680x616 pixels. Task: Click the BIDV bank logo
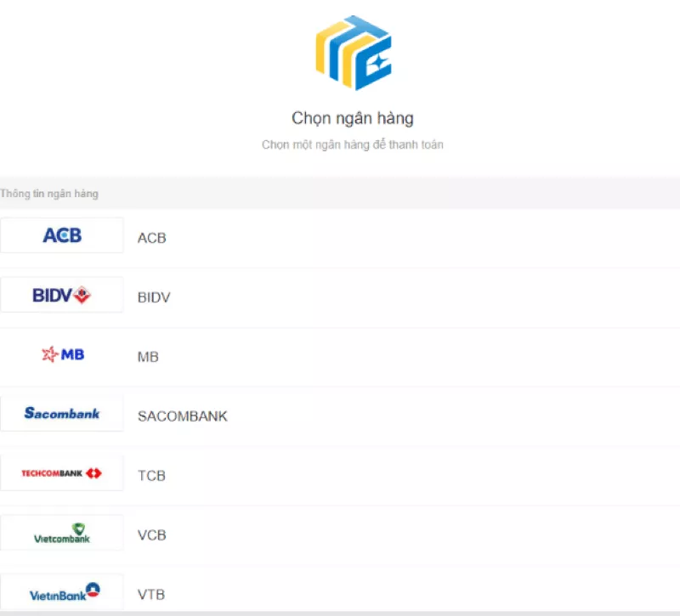[x=61, y=295]
